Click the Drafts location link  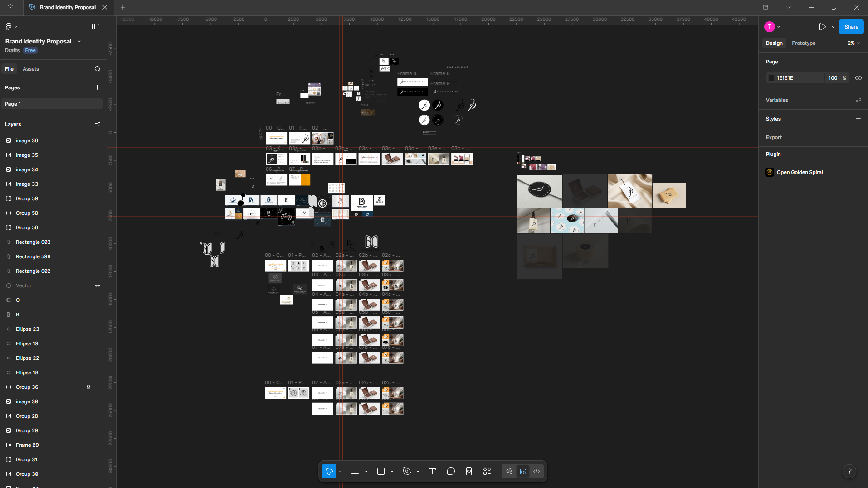[x=12, y=50]
